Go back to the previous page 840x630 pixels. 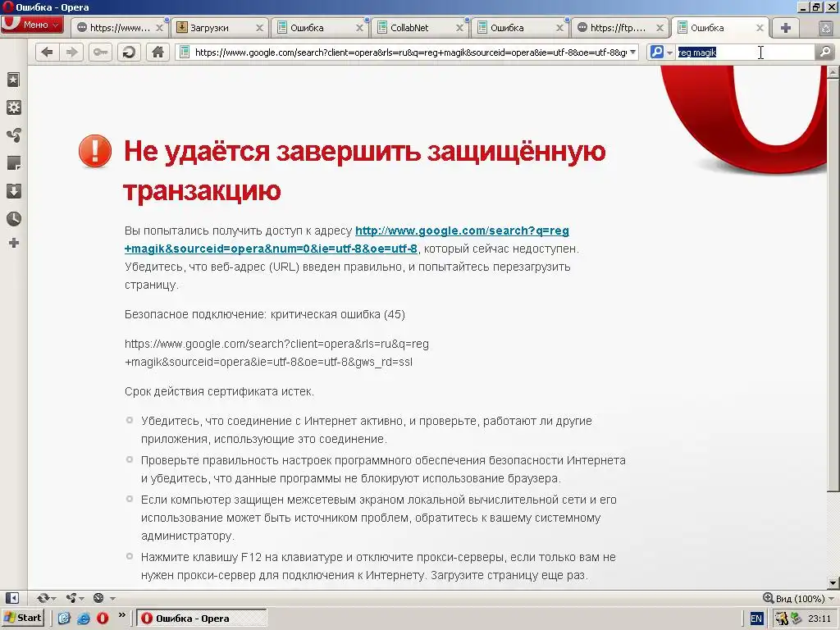[x=47, y=52]
